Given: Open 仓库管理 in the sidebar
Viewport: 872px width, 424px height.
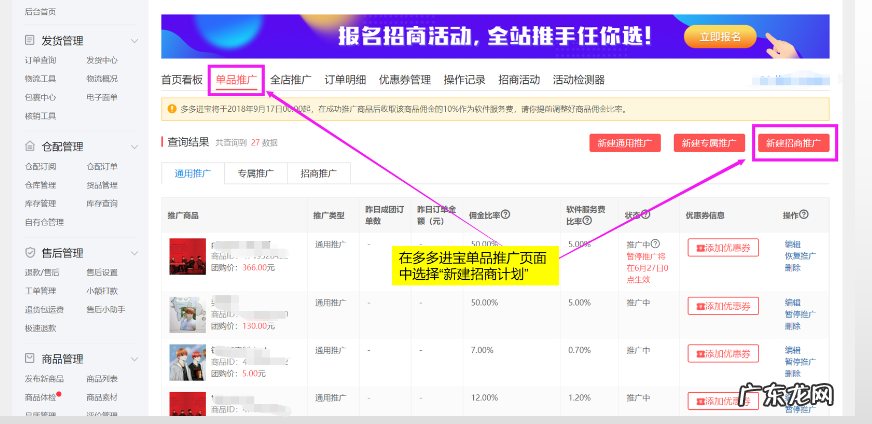Looking at the screenshot, I should point(40,185).
